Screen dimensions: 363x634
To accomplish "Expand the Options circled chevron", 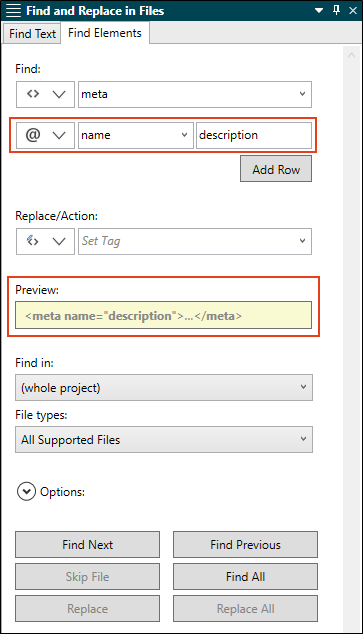I will click(26, 492).
